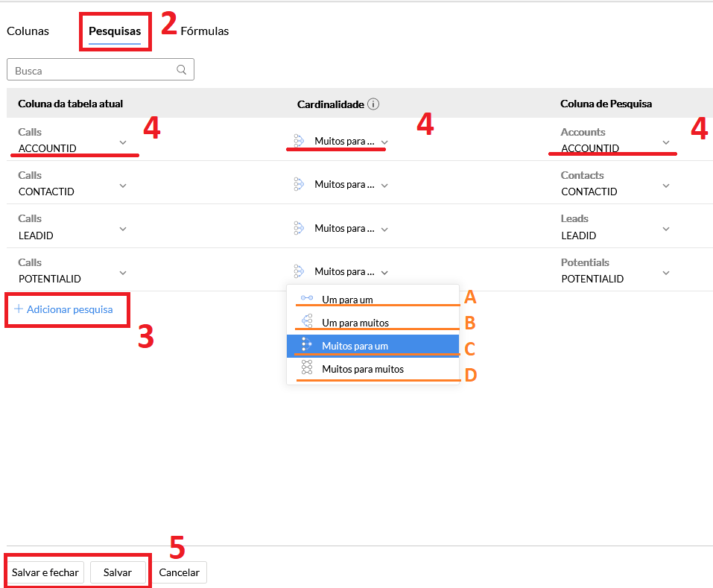The width and height of the screenshot is (713, 588).
Task: Click the Salvar button
Action: [117, 572]
